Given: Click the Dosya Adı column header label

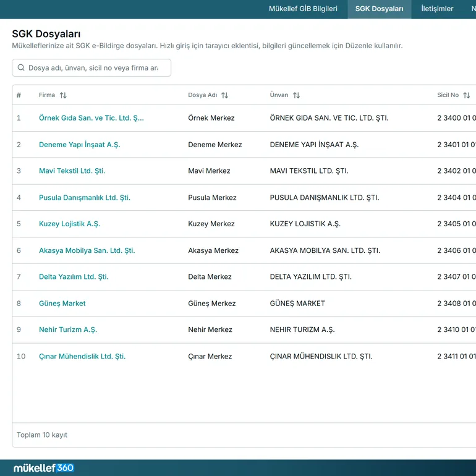Looking at the screenshot, I should 203,95.
